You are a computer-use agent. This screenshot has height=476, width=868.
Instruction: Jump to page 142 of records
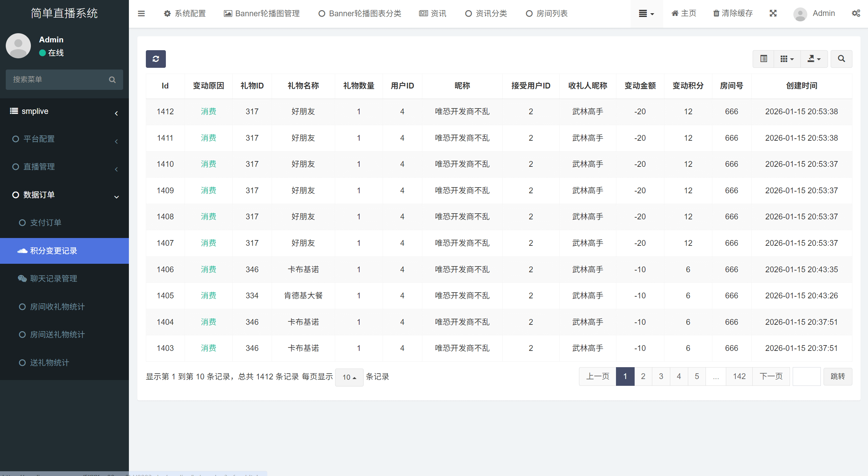(739, 376)
